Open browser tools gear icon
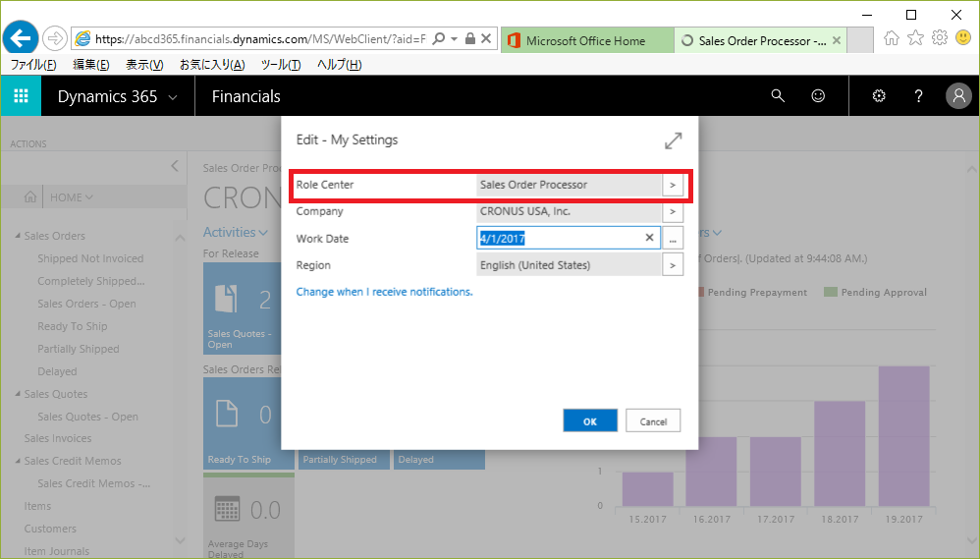Image resolution: width=980 pixels, height=559 pixels. (940, 38)
